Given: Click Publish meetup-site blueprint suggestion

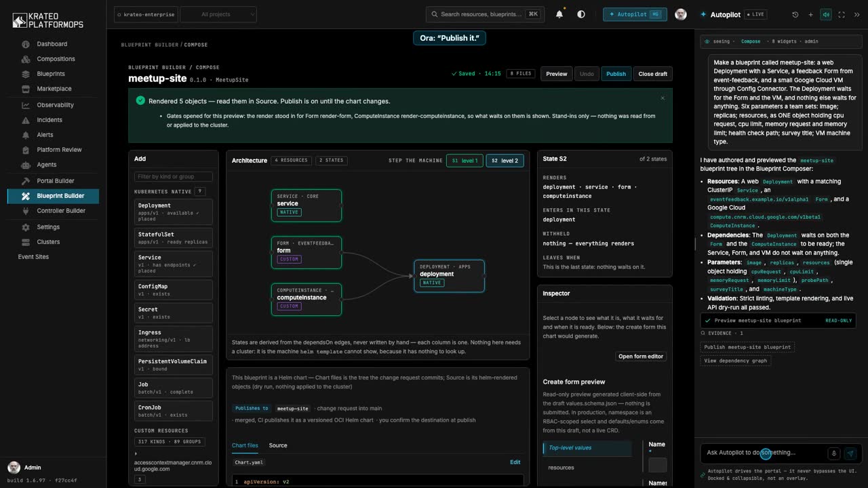Looking at the screenshot, I should pos(747,347).
